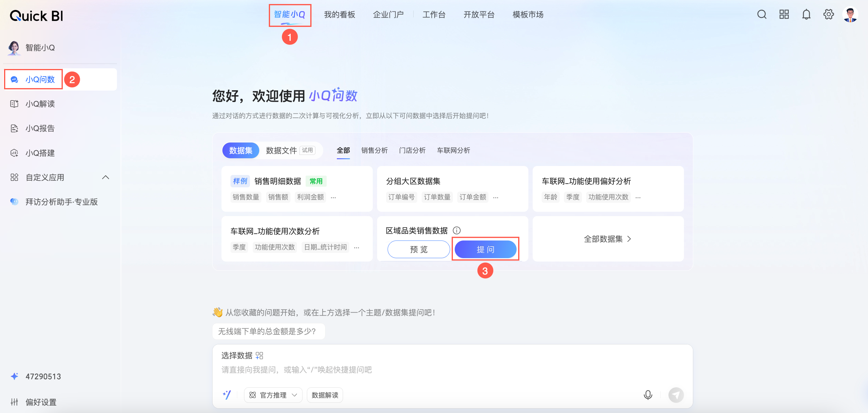Viewport: 868px width, 413px height.
Task: Select the 全部 category tab
Action: click(x=343, y=150)
